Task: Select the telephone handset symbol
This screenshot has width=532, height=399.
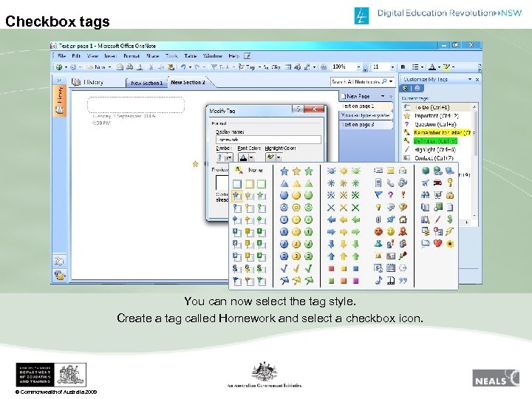Action: 391,183
